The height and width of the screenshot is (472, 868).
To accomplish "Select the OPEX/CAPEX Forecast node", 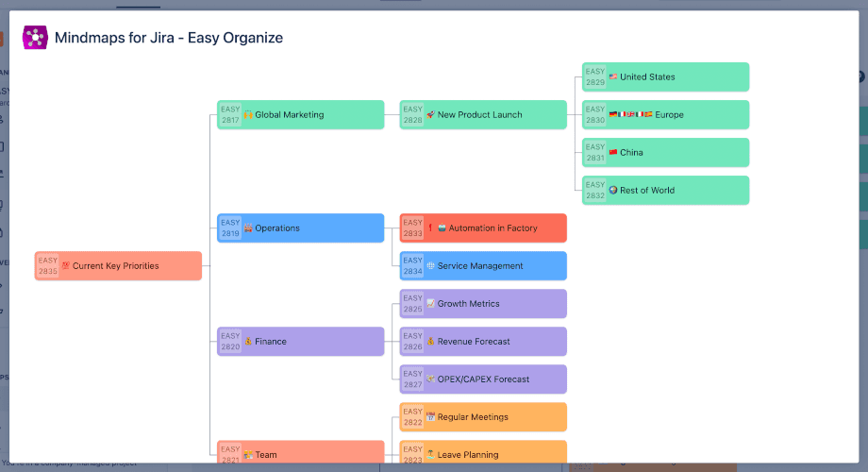I will [x=483, y=379].
